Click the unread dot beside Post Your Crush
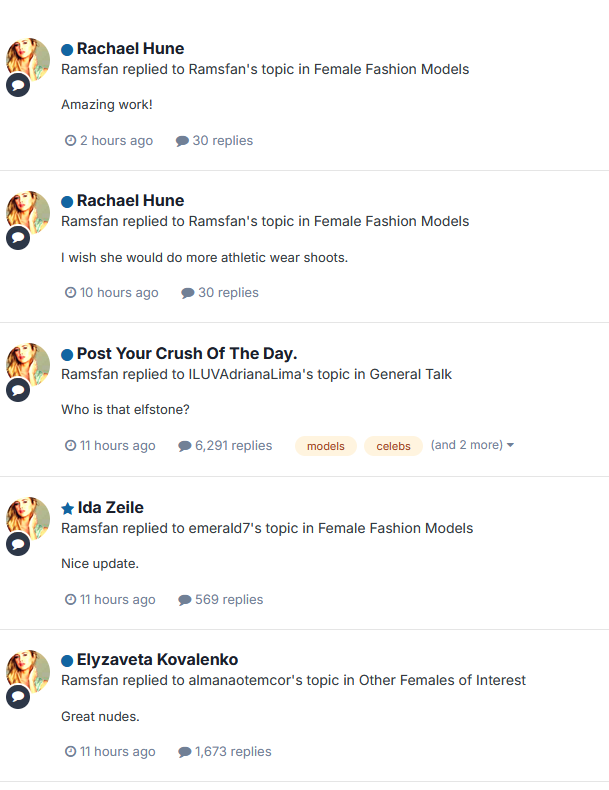 (x=67, y=354)
